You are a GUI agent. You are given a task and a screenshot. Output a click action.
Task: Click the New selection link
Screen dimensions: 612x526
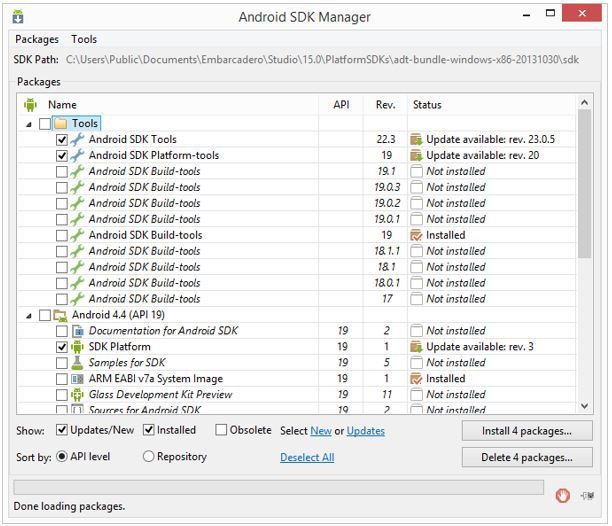[321, 431]
